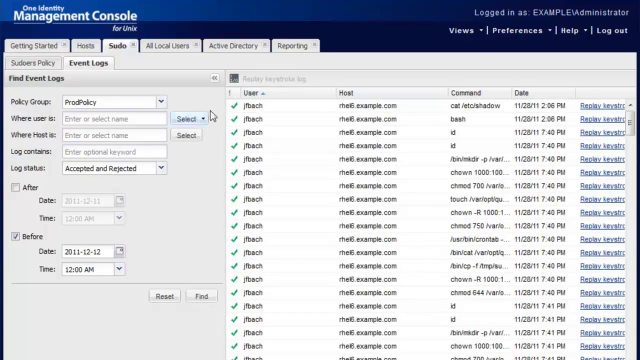640x360 pixels.
Task: Select the /bin/cp -f /tmp/su... command cell
Action: pos(480,266)
